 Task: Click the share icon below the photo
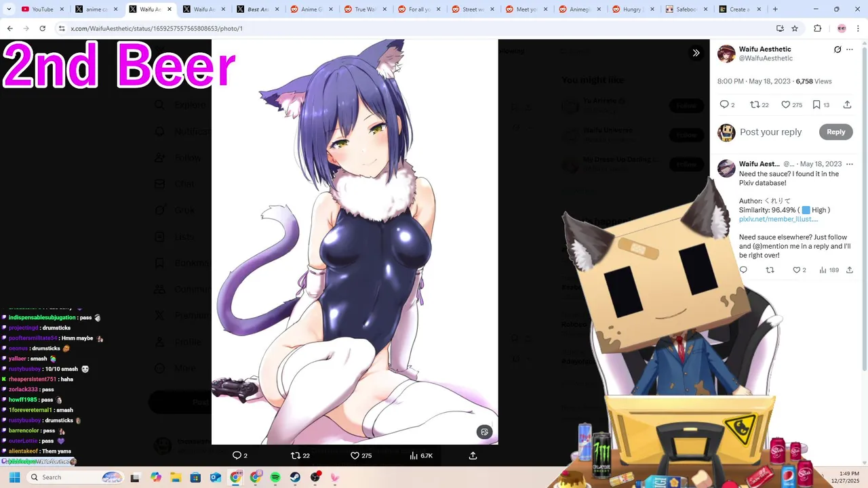[473, 455]
